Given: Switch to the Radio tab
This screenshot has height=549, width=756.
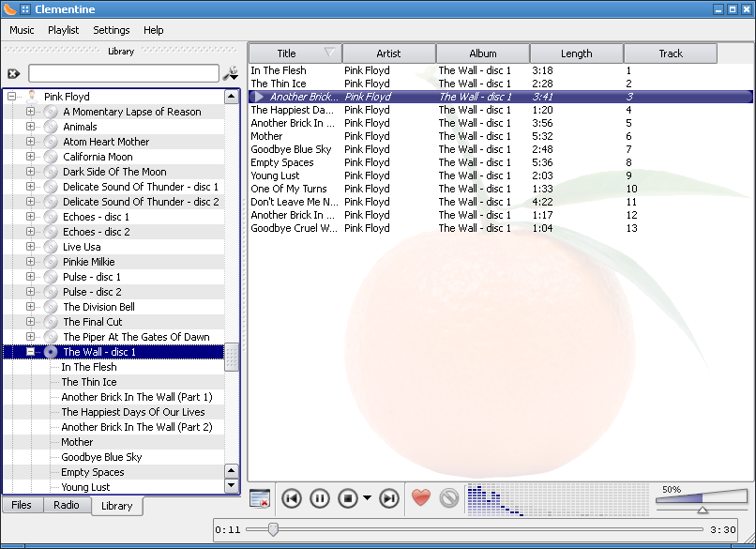Looking at the screenshot, I should click(67, 505).
